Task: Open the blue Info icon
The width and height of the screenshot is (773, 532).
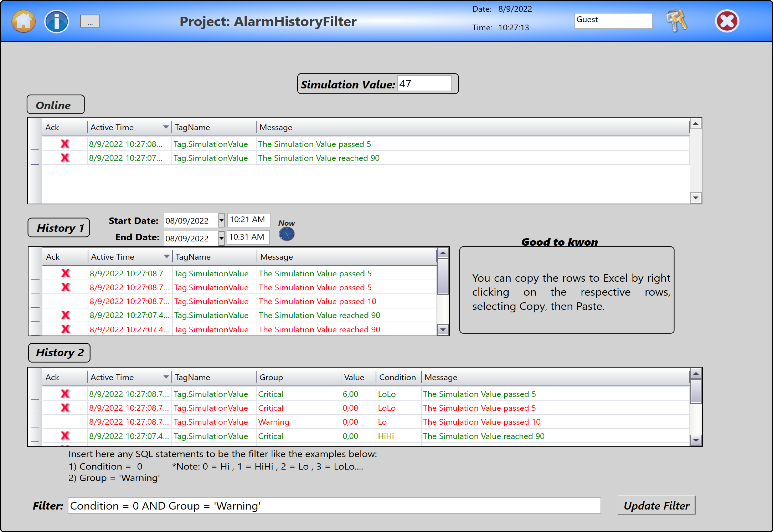Action: pos(57,22)
